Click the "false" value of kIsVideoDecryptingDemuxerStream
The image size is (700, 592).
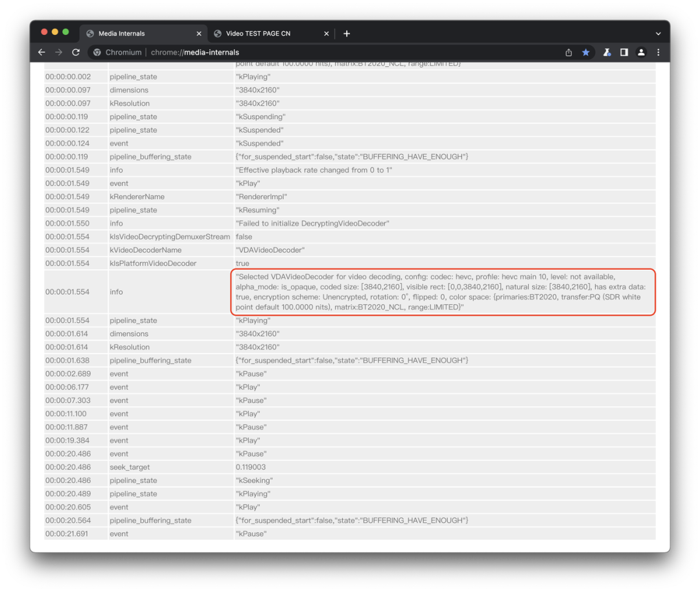pos(244,237)
